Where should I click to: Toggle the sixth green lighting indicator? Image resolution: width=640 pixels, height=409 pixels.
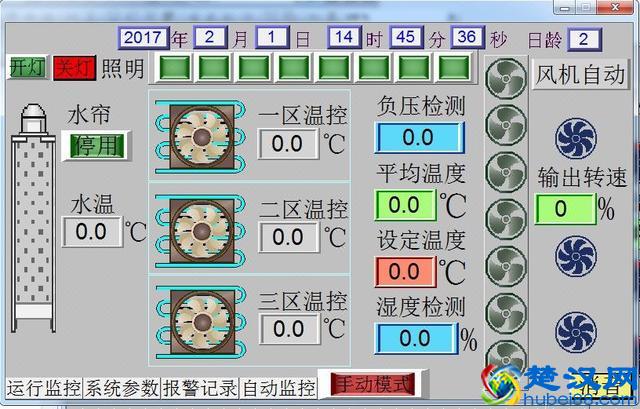point(374,68)
